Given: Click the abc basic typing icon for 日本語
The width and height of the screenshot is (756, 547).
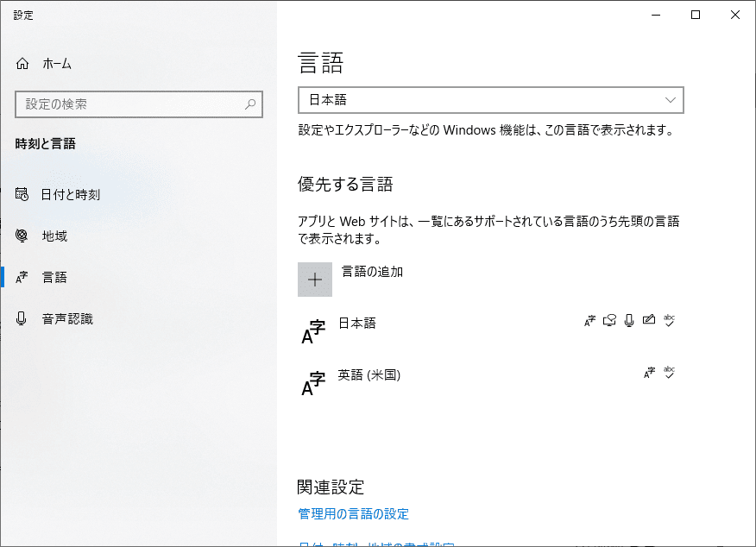Looking at the screenshot, I should 669,320.
